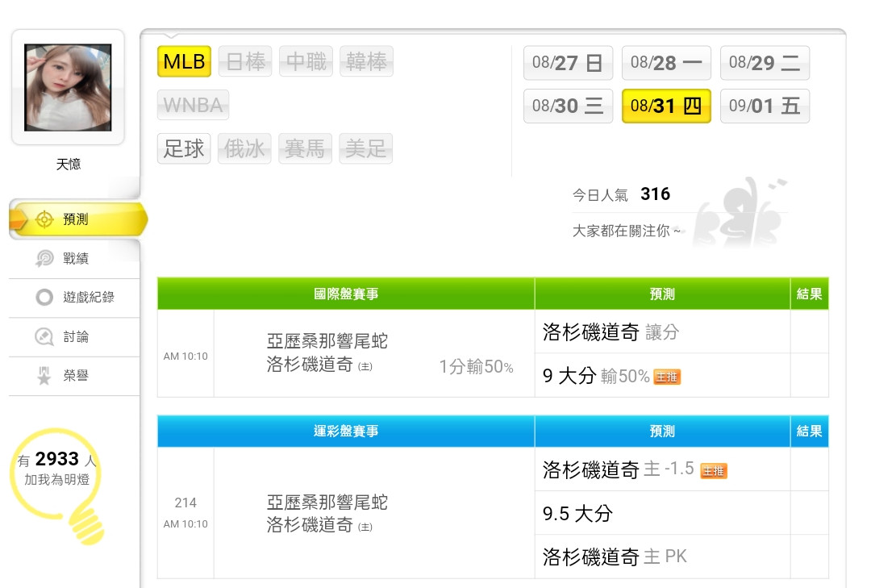The image size is (871, 588).
Task: Click the 戰績 dartboard icon
Action: point(44,258)
